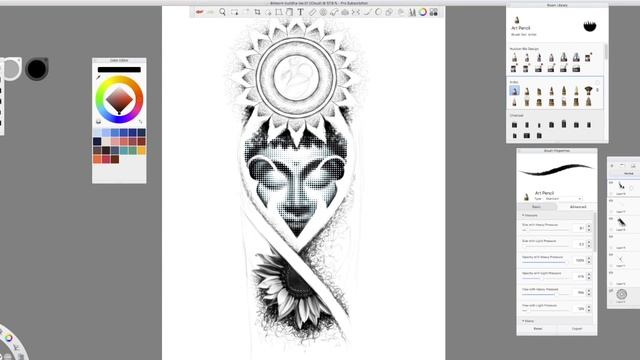Click the gray transparent color puck

tap(11, 69)
